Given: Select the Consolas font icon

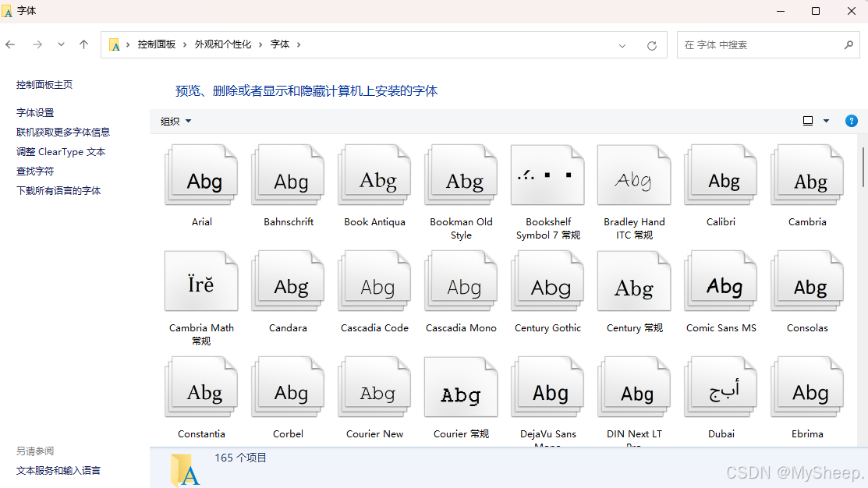Looking at the screenshot, I should coord(807,281).
